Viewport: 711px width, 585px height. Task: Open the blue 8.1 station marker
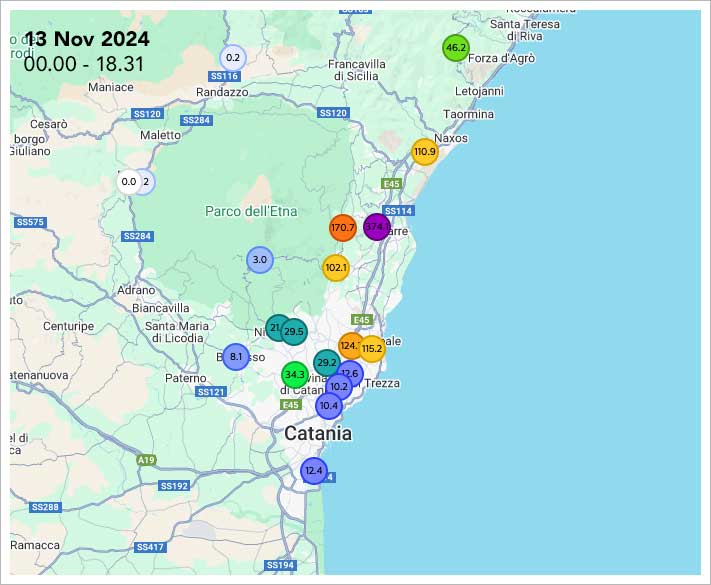236,357
